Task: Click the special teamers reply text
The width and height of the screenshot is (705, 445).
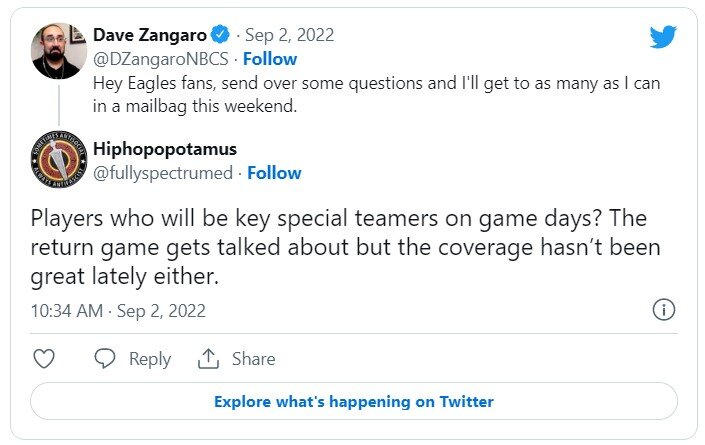Action: [346, 246]
